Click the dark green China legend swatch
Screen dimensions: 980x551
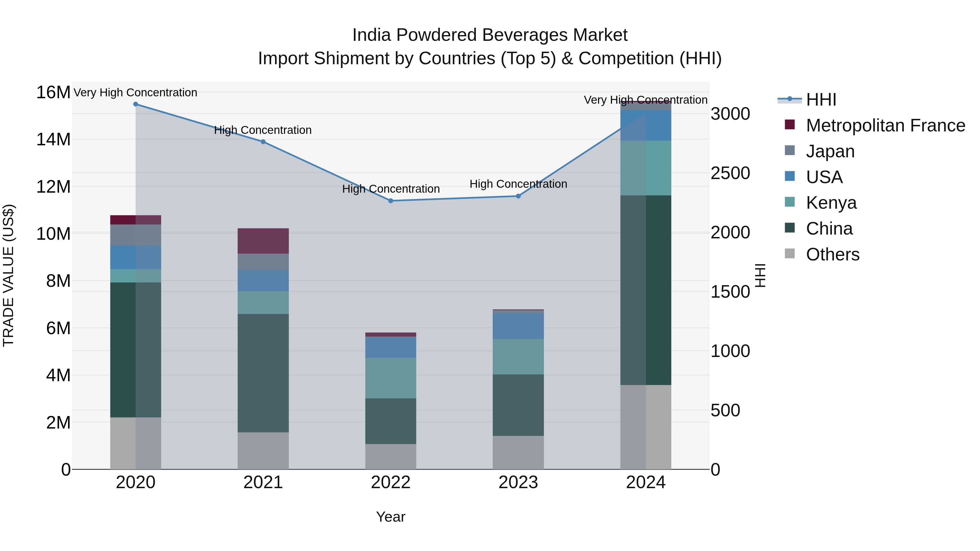pos(790,227)
